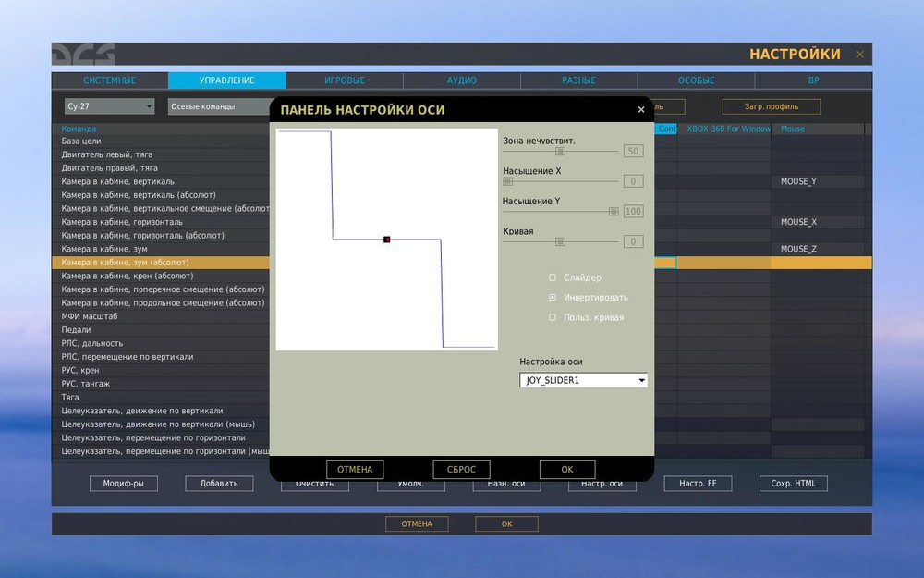Switch to the ИГРОВЫЕ tab

pyautogui.click(x=345, y=80)
